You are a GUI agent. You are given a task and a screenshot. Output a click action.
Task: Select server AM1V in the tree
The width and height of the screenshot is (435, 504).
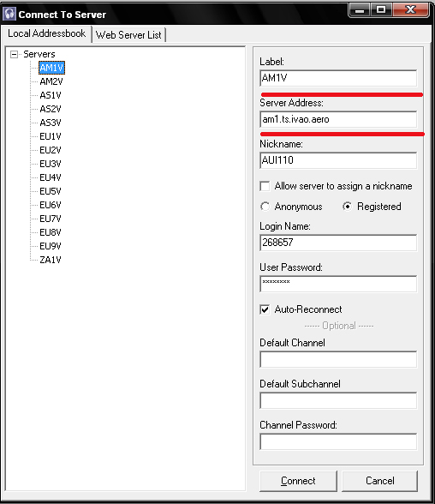pyautogui.click(x=51, y=68)
